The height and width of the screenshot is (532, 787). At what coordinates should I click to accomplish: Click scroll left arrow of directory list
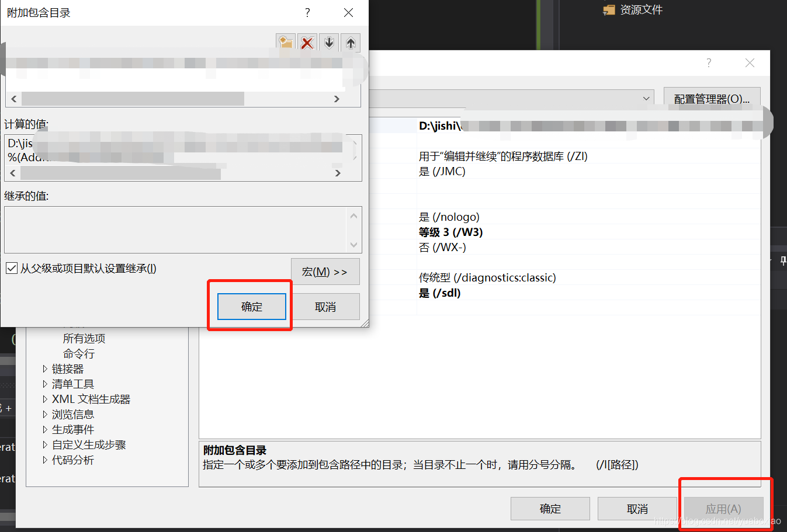point(14,99)
